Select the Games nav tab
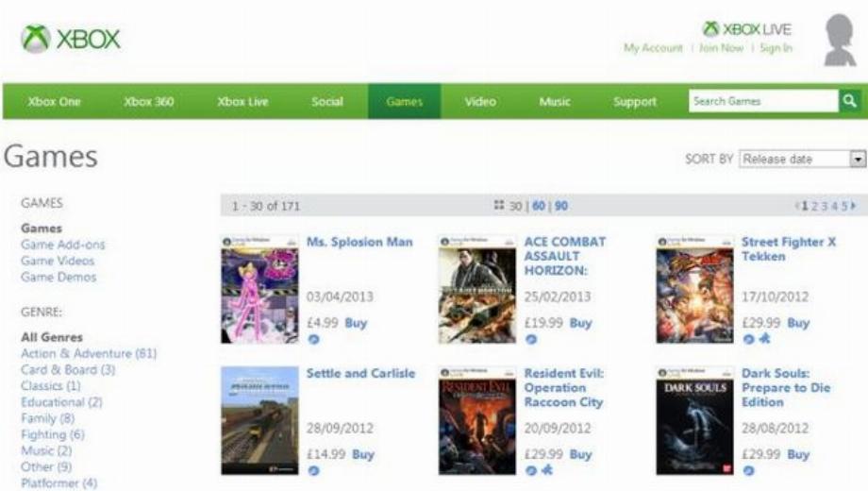The image size is (868, 491). tap(405, 101)
